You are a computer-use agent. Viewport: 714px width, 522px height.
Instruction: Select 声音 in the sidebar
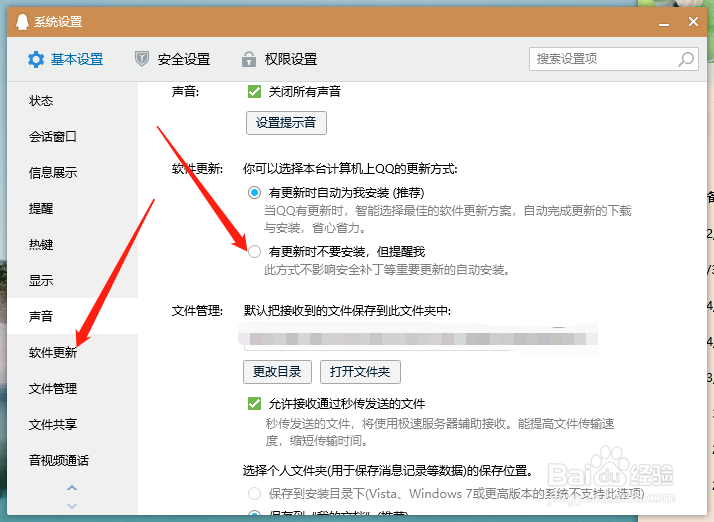[72, 316]
